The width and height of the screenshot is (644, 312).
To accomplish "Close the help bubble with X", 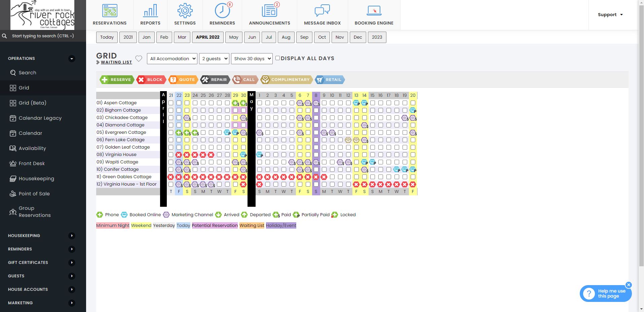I will 629,285.
